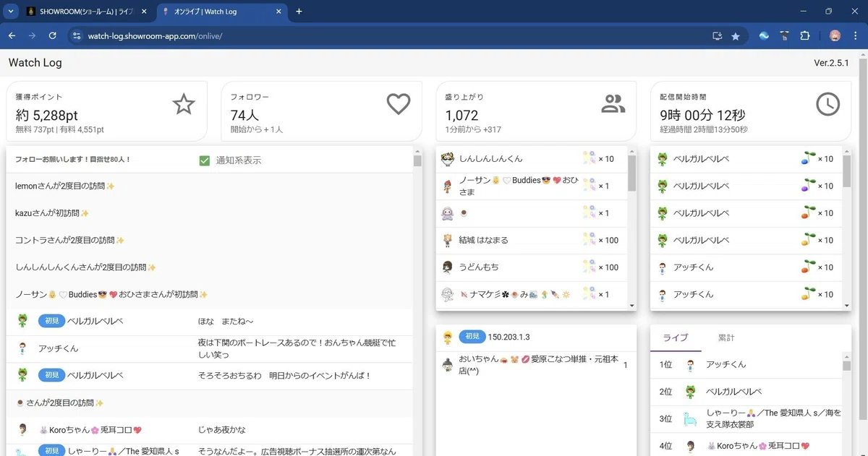Click the star icon on the 獲得ポイント card
The height and width of the screenshot is (456, 868).
click(x=184, y=105)
